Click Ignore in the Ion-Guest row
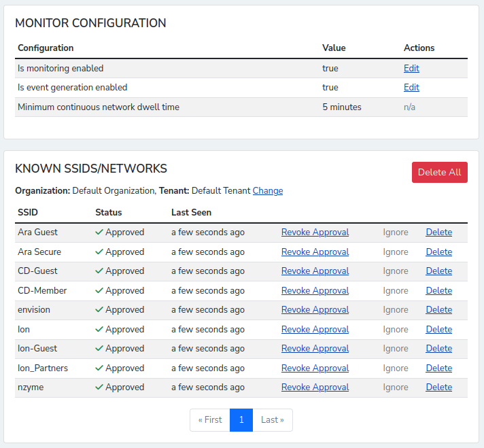 click(396, 349)
